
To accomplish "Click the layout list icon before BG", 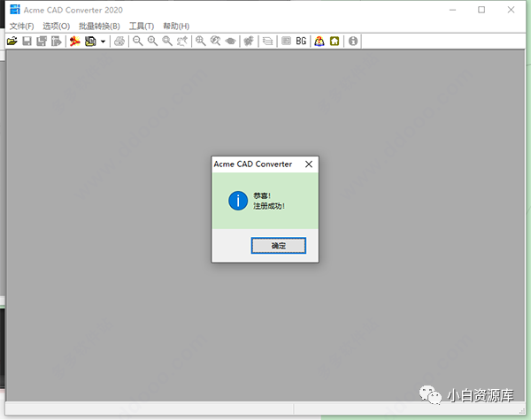I will pos(286,42).
